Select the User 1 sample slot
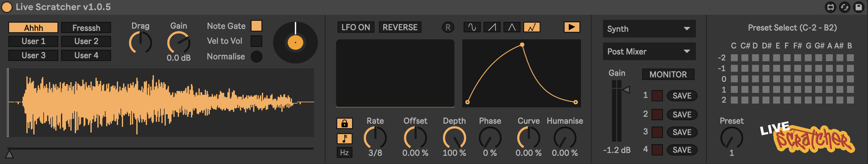The image size is (868, 164). point(33,42)
